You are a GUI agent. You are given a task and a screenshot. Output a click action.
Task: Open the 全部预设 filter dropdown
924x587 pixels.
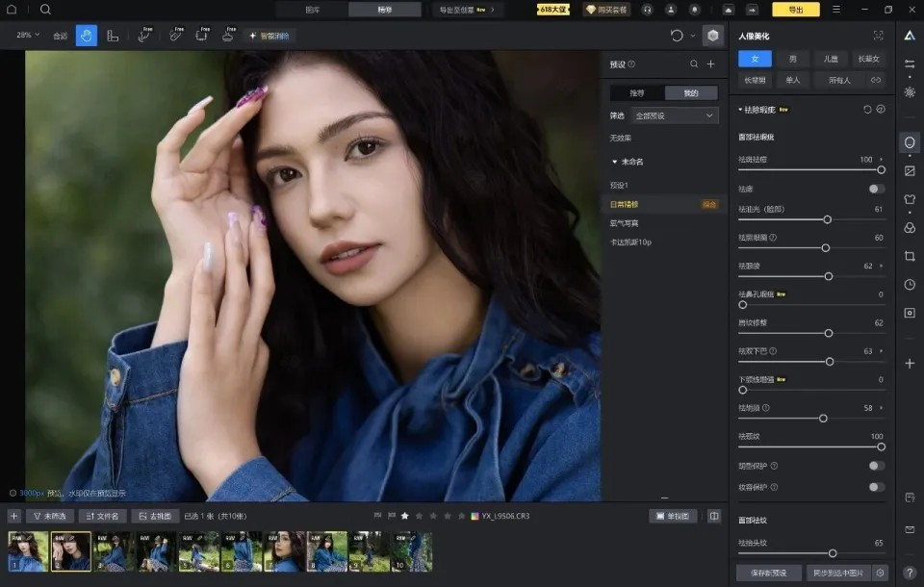click(x=674, y=116)
